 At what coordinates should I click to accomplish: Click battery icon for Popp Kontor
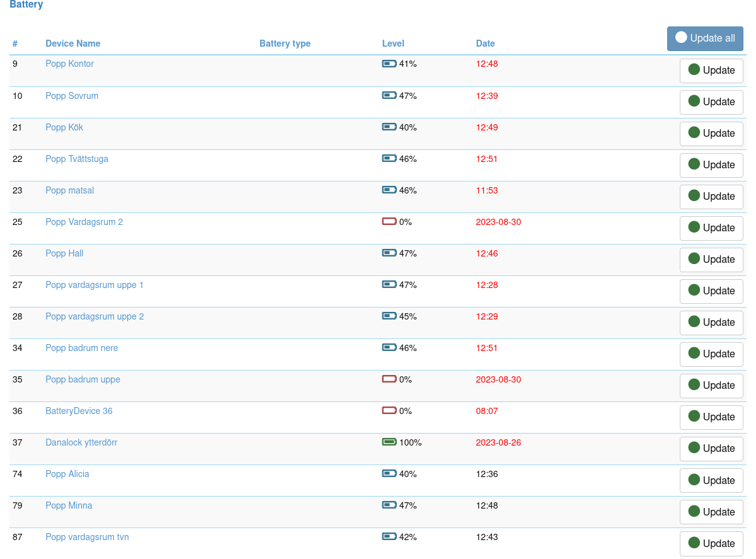pos(389,64)
